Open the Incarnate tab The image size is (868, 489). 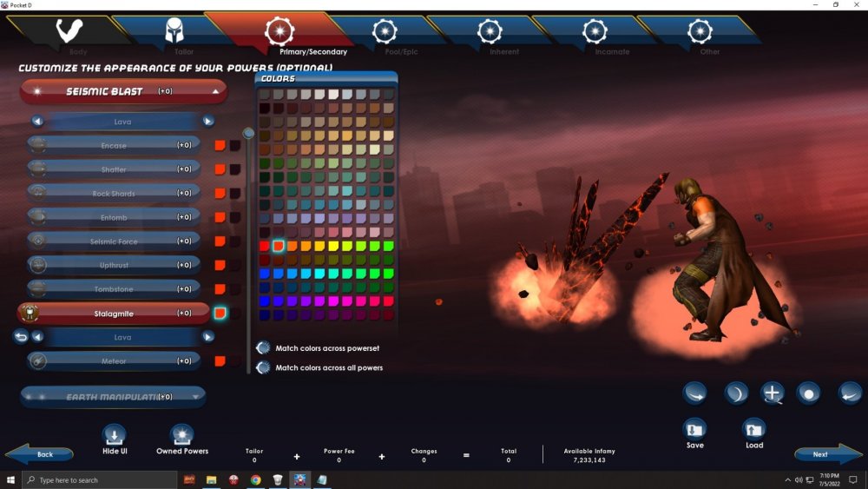point(595,36)
